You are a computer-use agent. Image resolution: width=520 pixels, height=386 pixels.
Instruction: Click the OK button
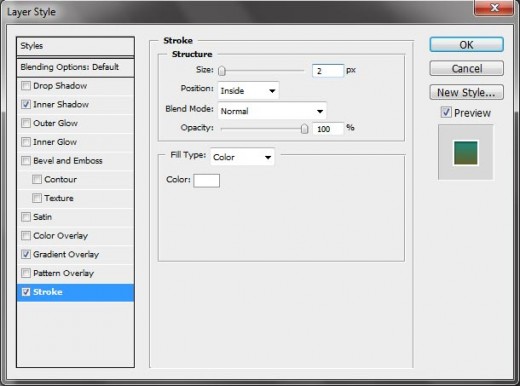466,45
